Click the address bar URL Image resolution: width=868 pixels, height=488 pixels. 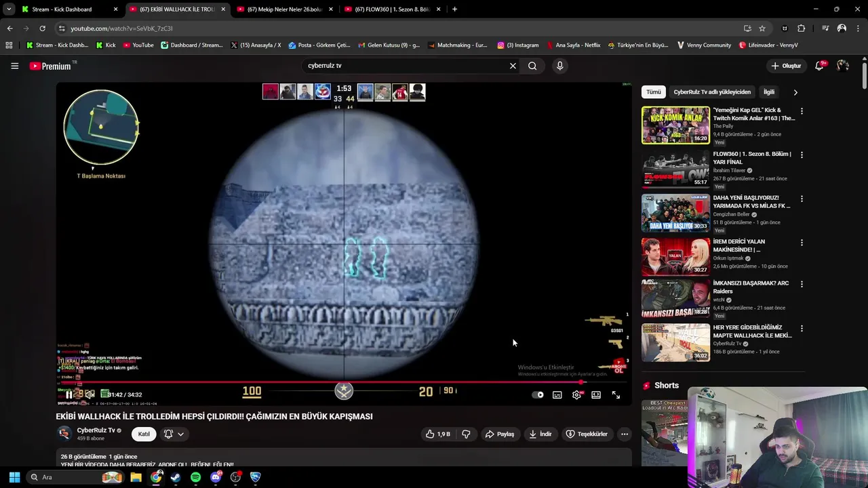coord(121,28)
